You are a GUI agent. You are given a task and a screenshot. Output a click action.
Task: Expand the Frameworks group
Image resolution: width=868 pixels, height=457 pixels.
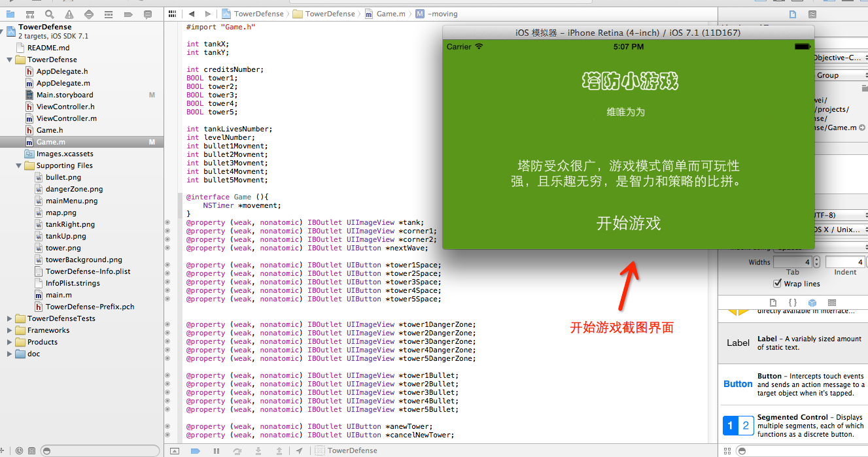9,330
